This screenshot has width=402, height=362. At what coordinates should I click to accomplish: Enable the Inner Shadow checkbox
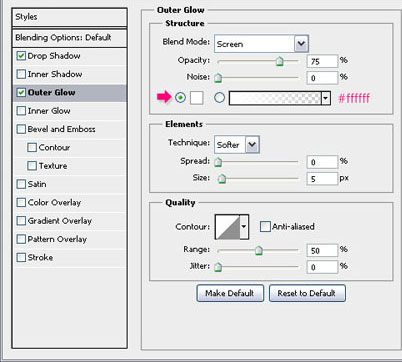(21, 74)
